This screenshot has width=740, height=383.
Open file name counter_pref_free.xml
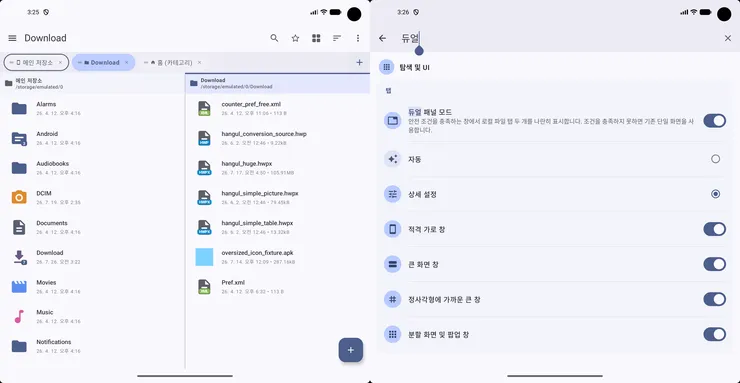[251, 104]
